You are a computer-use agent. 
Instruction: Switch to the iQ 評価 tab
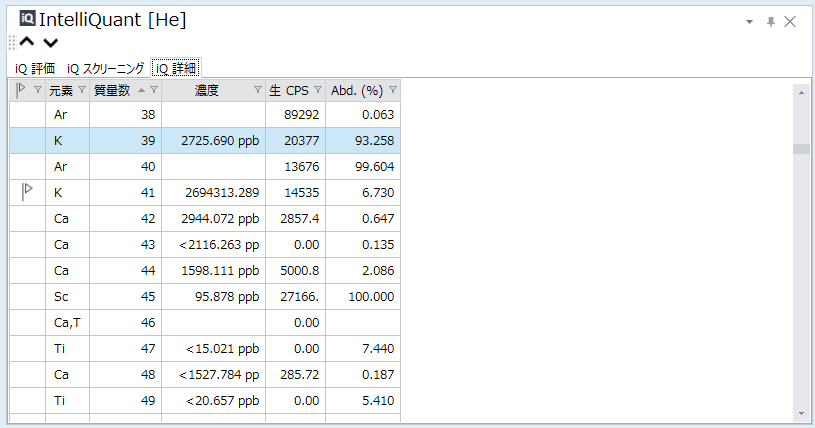35,68
